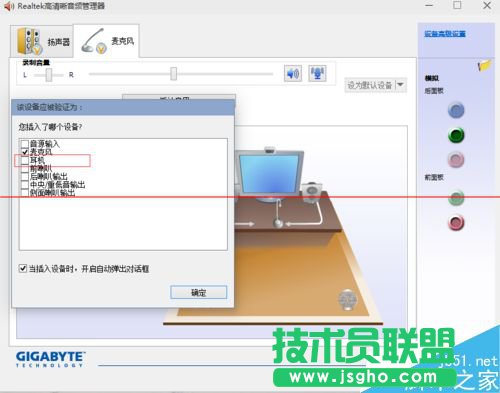500x393 pixels.
Task: Click the green rear panel jack
Action: point(456,135)
